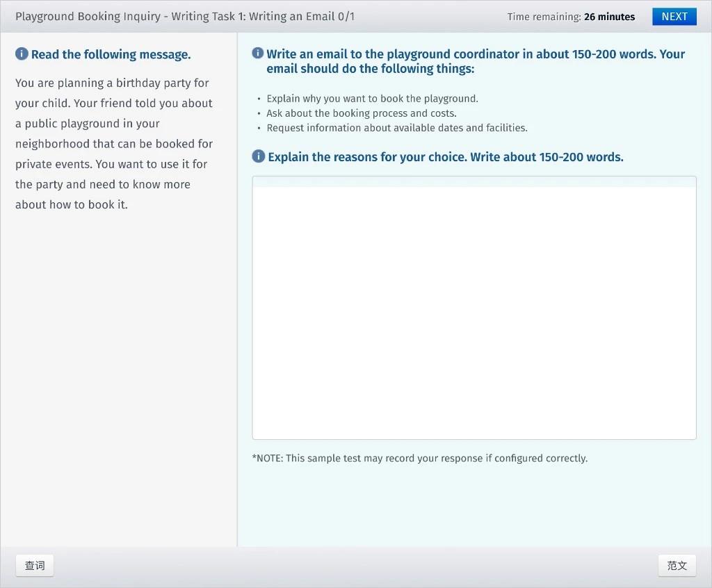Image resolution: width=712 pixels, height=588 pixels.
Task: Click the Playground Booking Inquiry title text
Action: (88, 16)
